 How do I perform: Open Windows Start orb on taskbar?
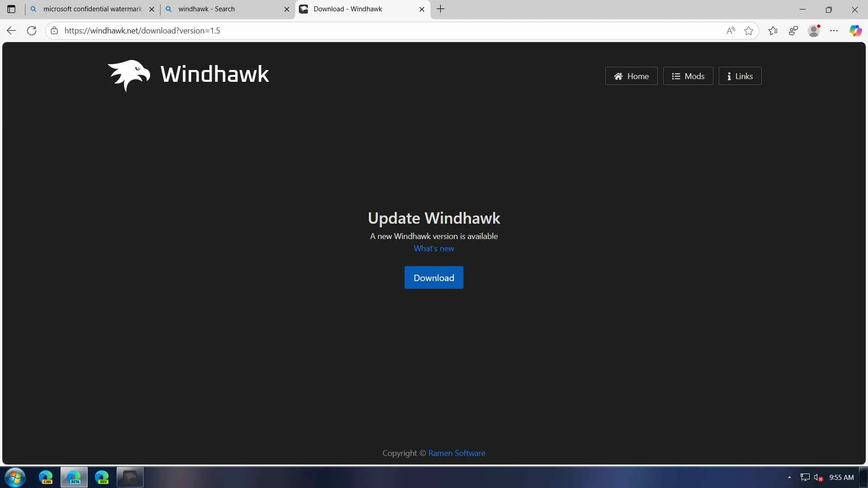click(x=15, y=477)
